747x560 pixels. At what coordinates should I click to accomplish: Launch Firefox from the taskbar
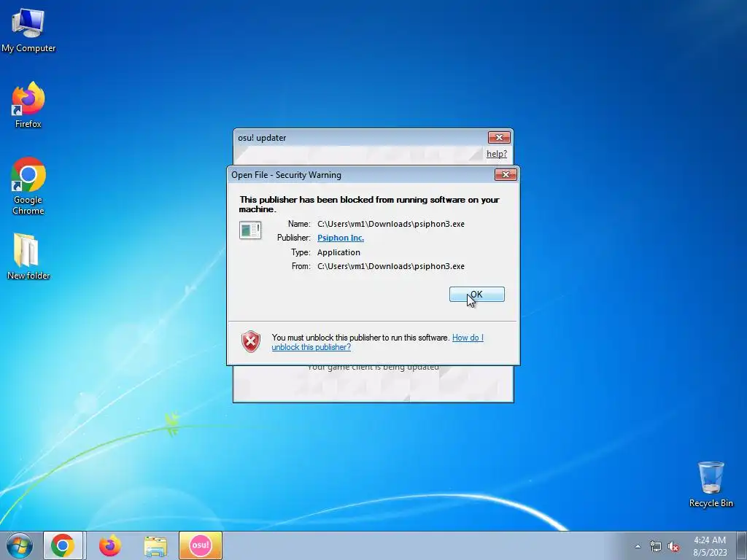point(109,545)
